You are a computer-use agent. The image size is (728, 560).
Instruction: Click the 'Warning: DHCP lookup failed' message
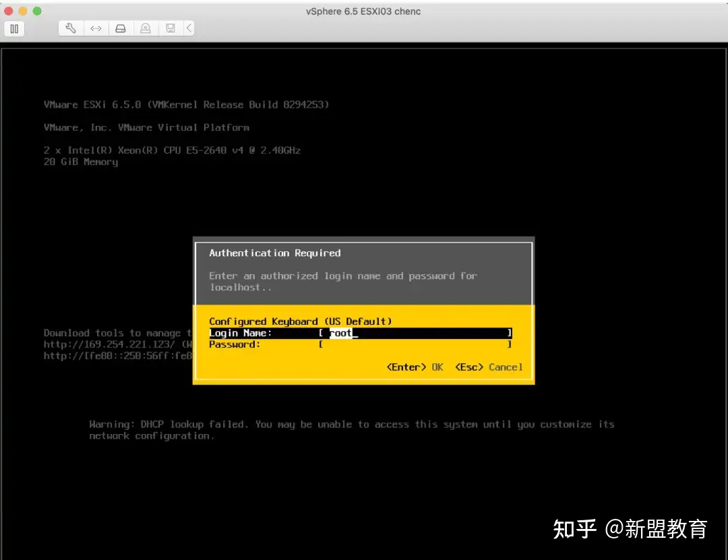pyautogui.click(x=352, y=430)
